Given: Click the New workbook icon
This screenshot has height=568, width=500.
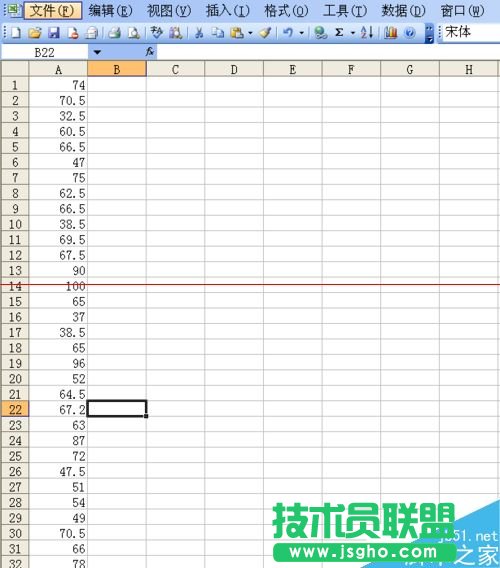Looking at the screenshot, I should pos(16,33).
